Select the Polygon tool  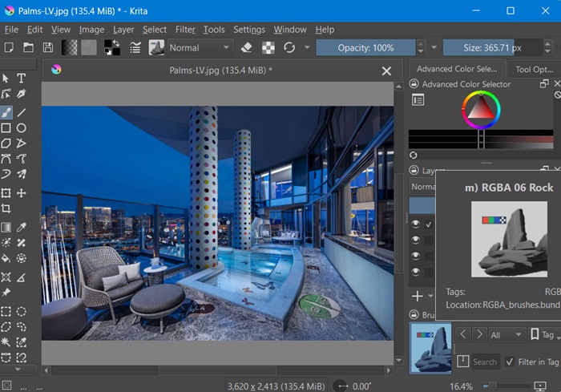(6, 143)
